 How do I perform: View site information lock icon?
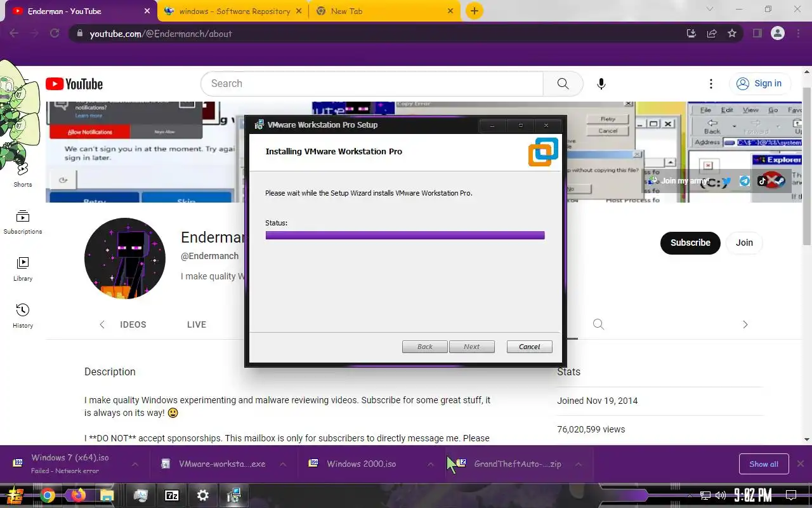(x=79, y=34)
